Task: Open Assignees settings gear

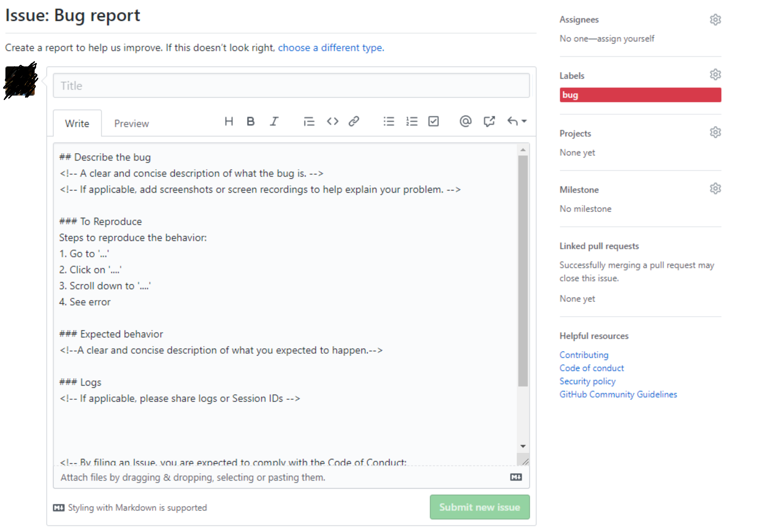Action: [x=716, y=19]
